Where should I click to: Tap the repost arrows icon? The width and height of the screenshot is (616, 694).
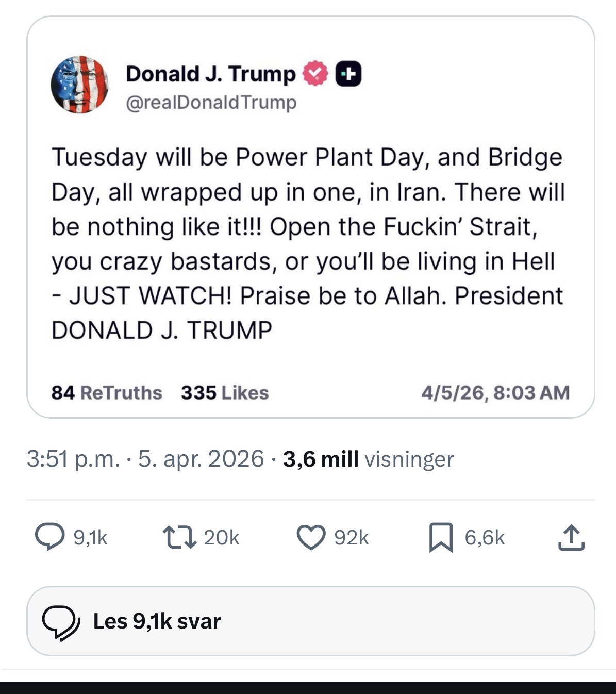[179, 537]
